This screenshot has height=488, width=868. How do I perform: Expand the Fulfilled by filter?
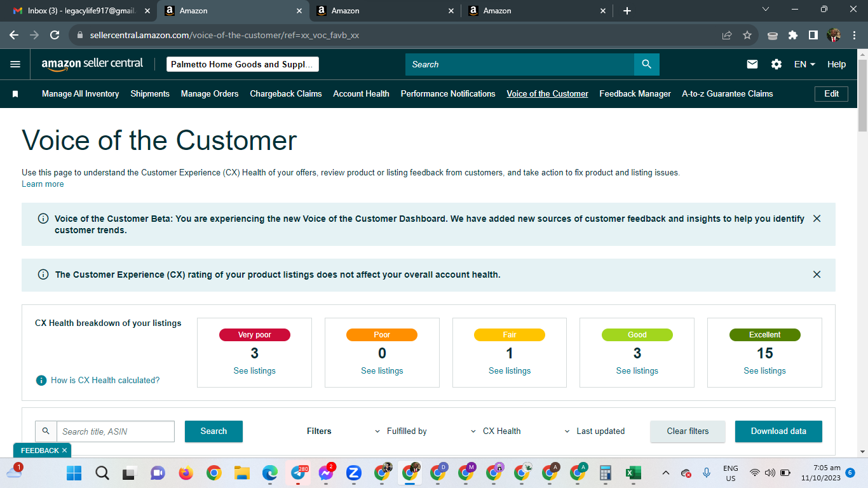coord(401,431)
